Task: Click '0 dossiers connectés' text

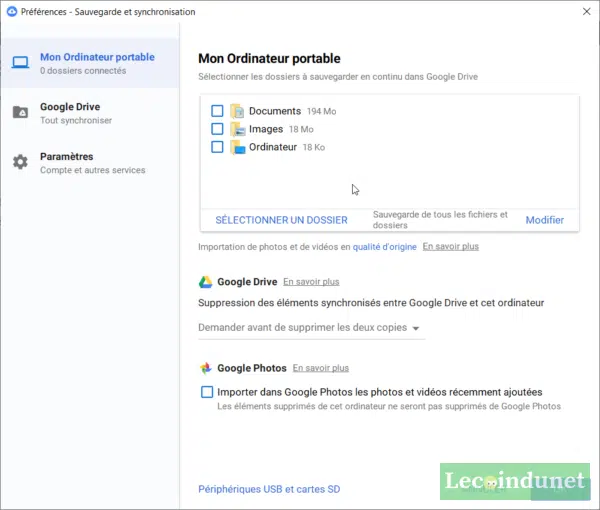Action: pos(83,71)
